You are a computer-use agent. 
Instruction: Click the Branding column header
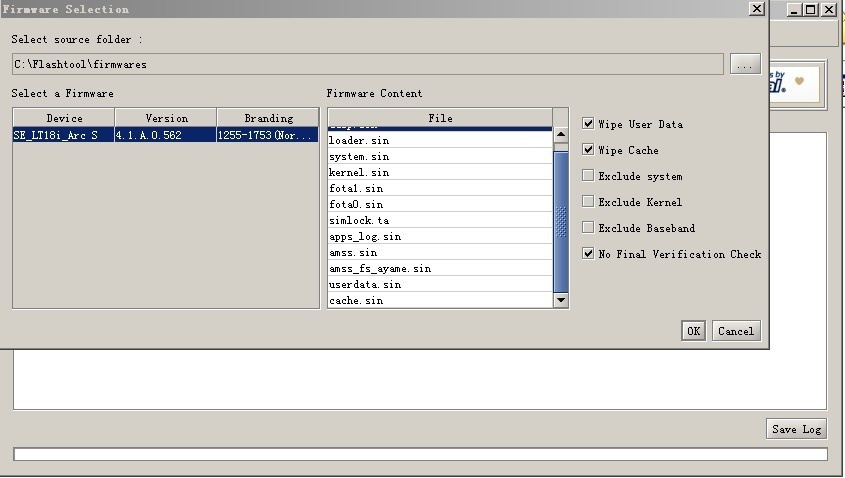coord(268,118)
